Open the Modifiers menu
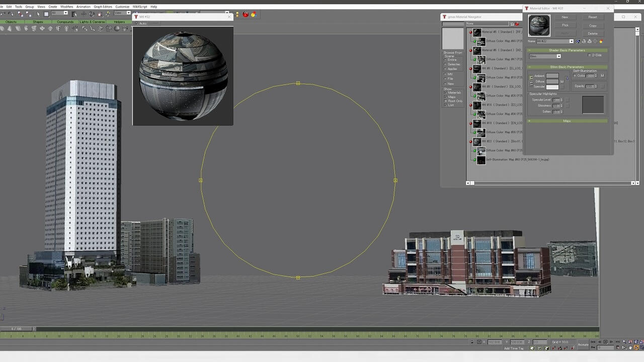 tap(66, 7)
